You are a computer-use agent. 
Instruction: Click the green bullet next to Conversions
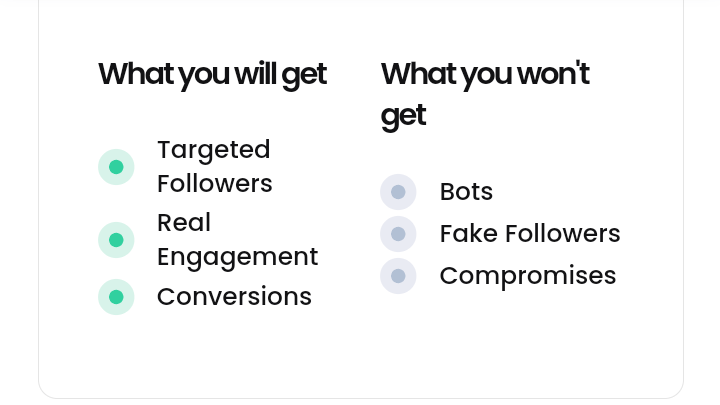coord(116,297)
